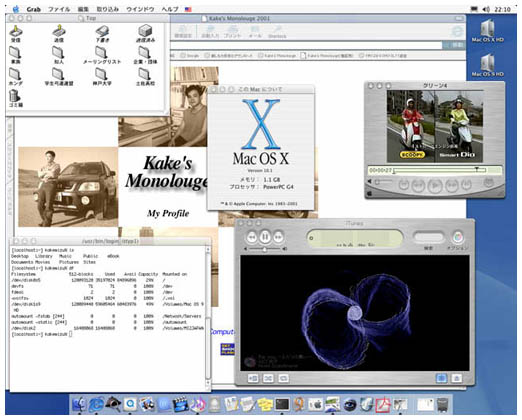
Task: Open Stickies yellow notes in Dock
Action: tap(265, 404)
